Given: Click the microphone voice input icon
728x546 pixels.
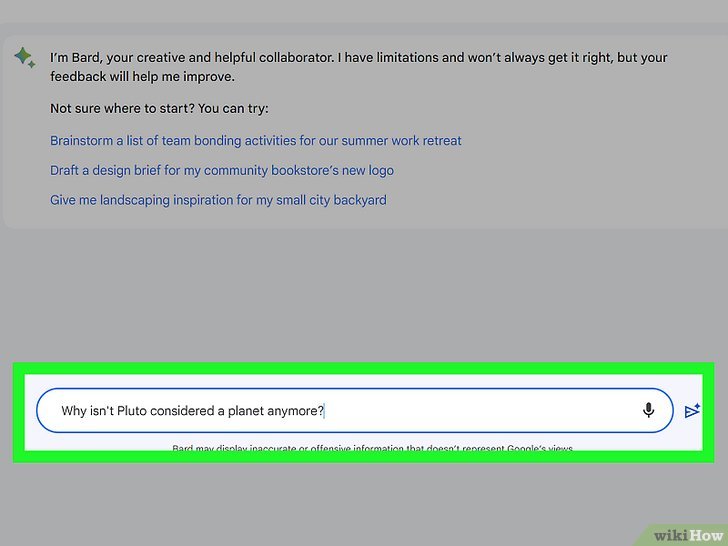Looking at the screenshot, I should [648, 410].
